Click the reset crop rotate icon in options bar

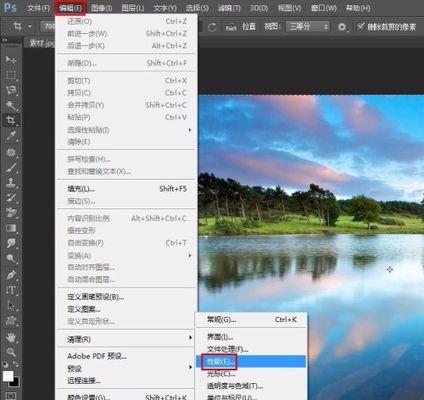[x=212, y=27]
